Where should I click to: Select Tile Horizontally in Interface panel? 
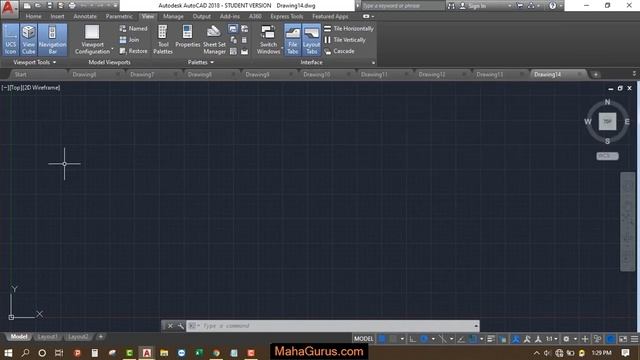(349, 29)
